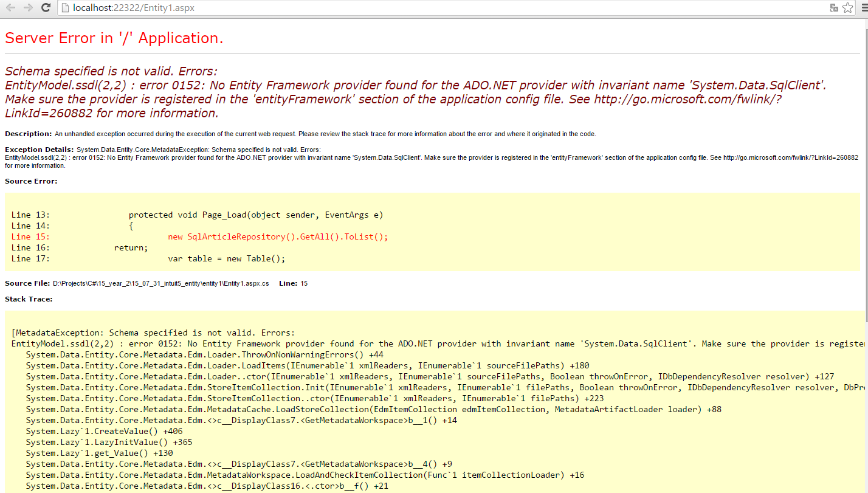Click 'System.Data.Entity.Core.MetadataException' in exception details

[x=143, y=150]
